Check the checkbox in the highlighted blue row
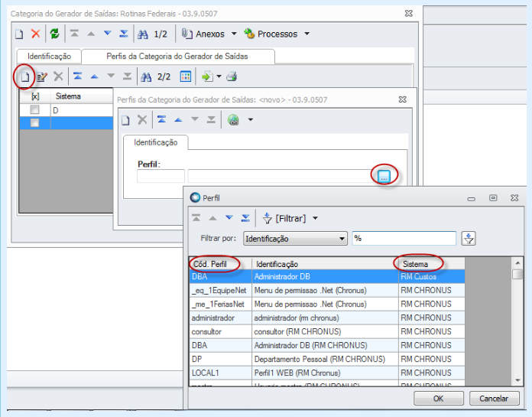This screenshot has height=417, width=532. 34,122
